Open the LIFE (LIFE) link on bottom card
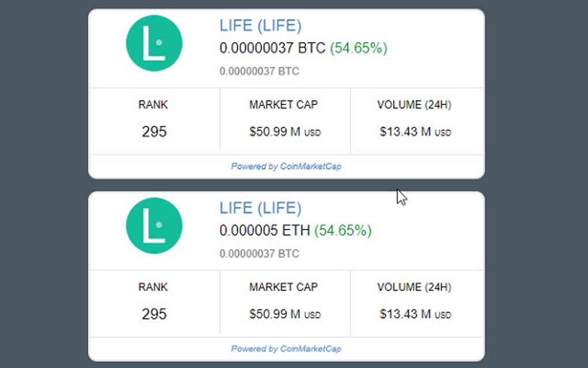Screen dimensions: 588x368 pyautogui.click(x=261, y=208)
